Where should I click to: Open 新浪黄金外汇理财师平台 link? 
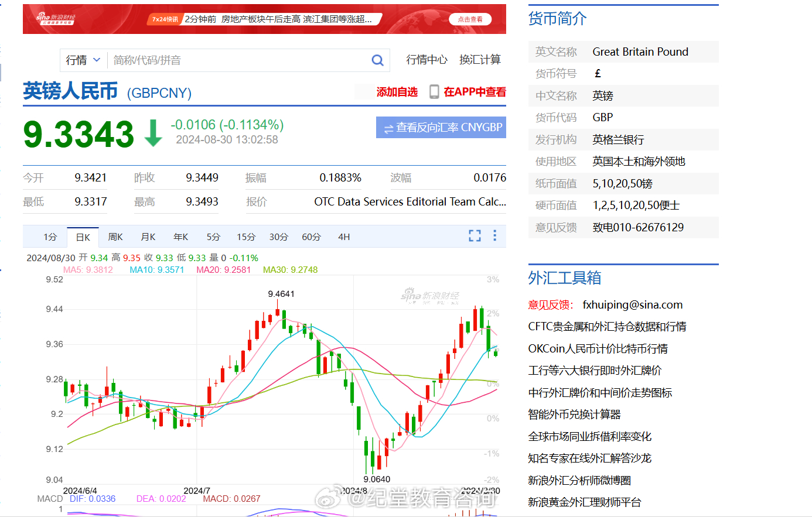(x=585, y=502)
